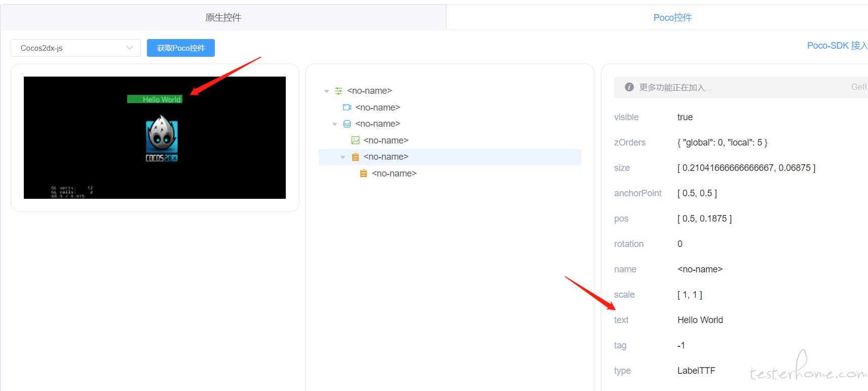
Task: Click the rotation property label
Action: coord(629,244)
